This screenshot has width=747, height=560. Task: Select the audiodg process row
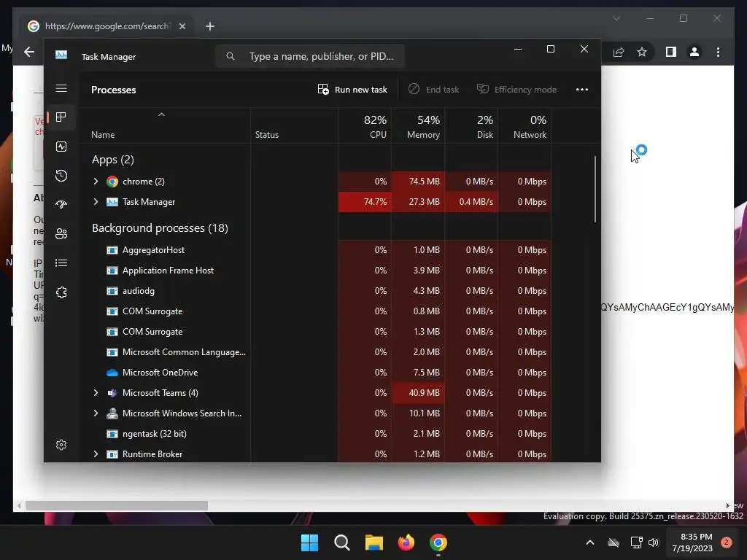(315, 291)
